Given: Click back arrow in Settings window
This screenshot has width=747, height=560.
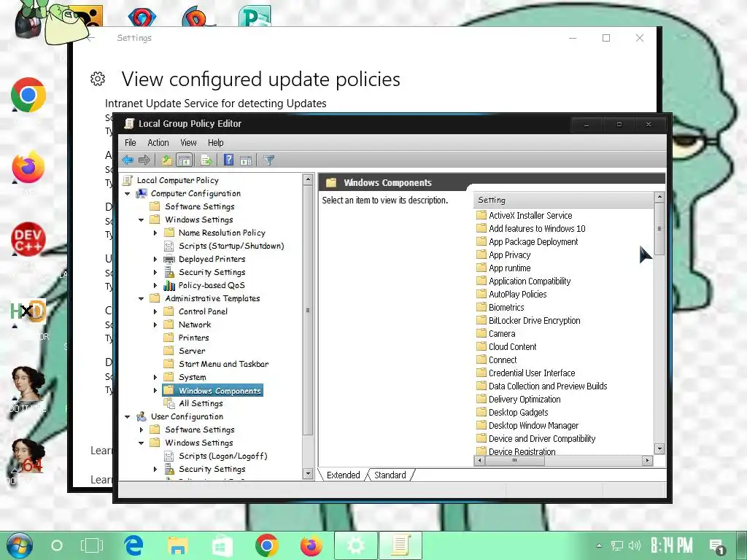Looking at the screenshot, I should [91, 38].
